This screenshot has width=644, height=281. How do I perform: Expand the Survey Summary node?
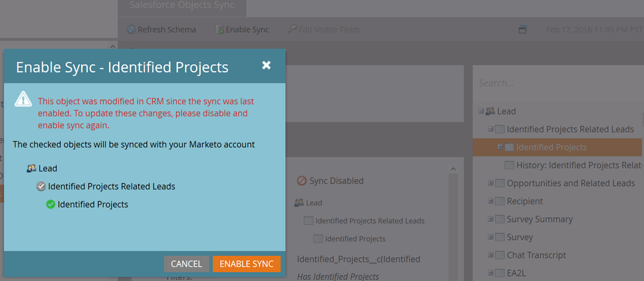pyautogui.click(x=490, y=219)
